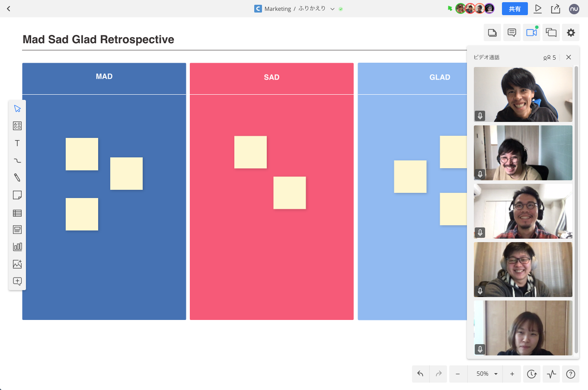Open the zoom level 50% dropdown
The height and width of the screenshot is (390, 588).
tap(487, 374)
